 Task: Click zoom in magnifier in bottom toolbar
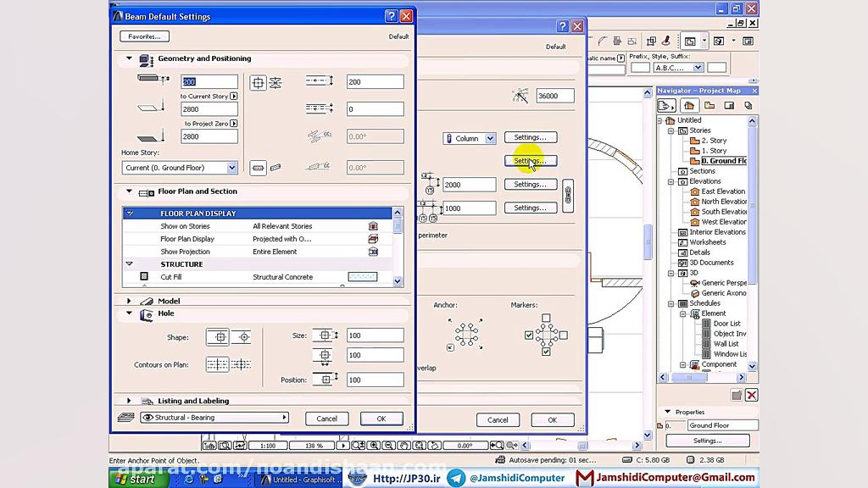point(374,446)
